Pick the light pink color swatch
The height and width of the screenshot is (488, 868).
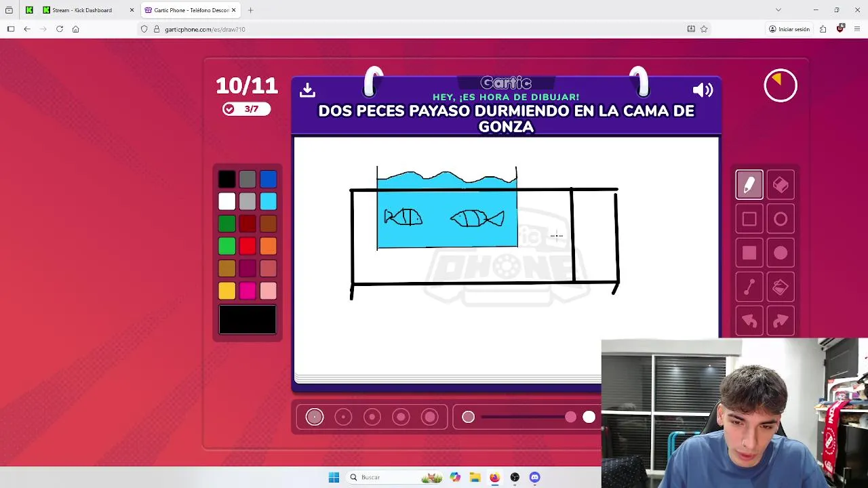pos(269,291)
